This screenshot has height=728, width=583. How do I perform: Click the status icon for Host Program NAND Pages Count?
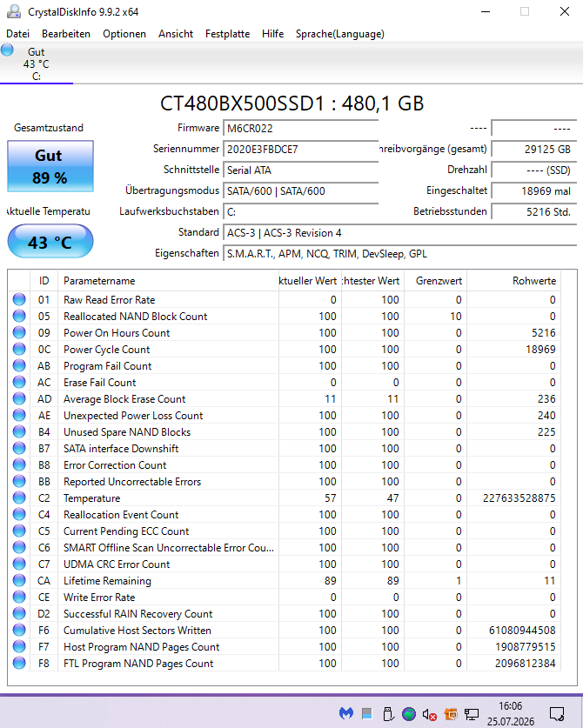pos(19,647)
